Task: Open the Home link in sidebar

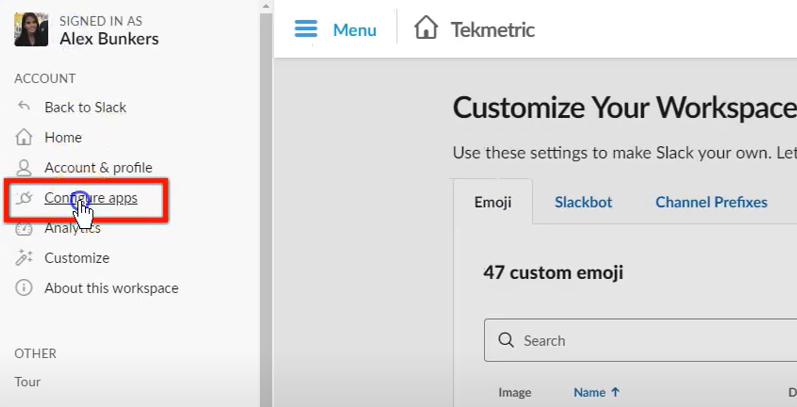Action: (63, 137)
